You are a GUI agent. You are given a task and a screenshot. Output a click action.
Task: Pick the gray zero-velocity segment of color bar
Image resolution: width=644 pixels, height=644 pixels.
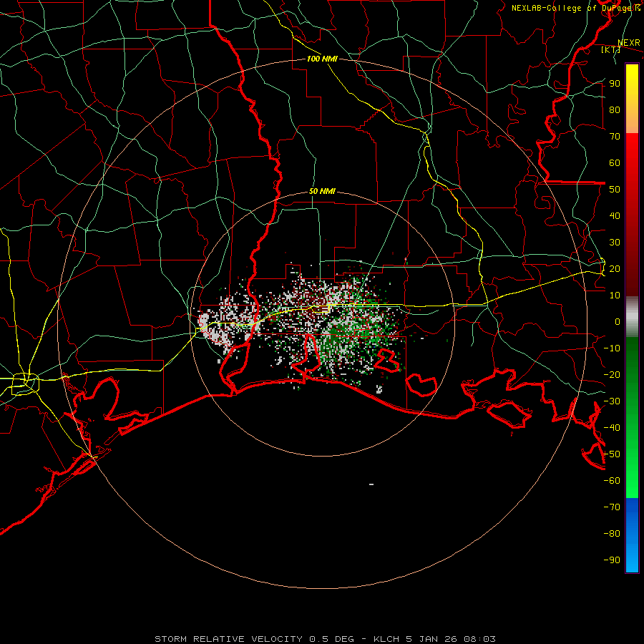pyautogui.click(x=632, y=317)
